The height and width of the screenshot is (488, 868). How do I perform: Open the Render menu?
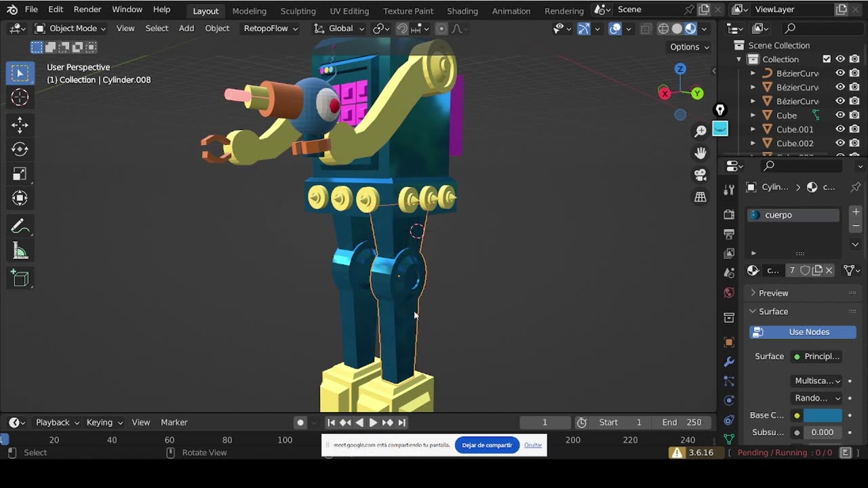pos(87,9)
